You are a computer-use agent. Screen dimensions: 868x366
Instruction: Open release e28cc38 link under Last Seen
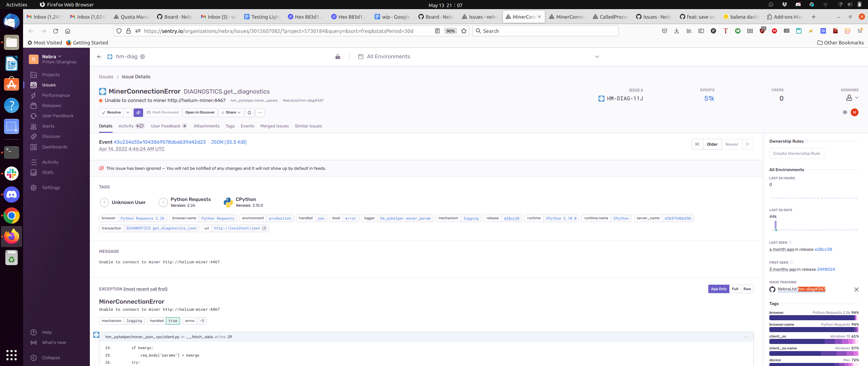pyautogui.click(x=823, y=249)
